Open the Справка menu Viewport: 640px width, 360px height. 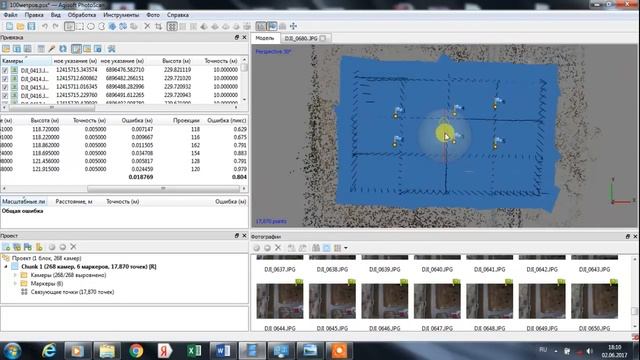178,15
